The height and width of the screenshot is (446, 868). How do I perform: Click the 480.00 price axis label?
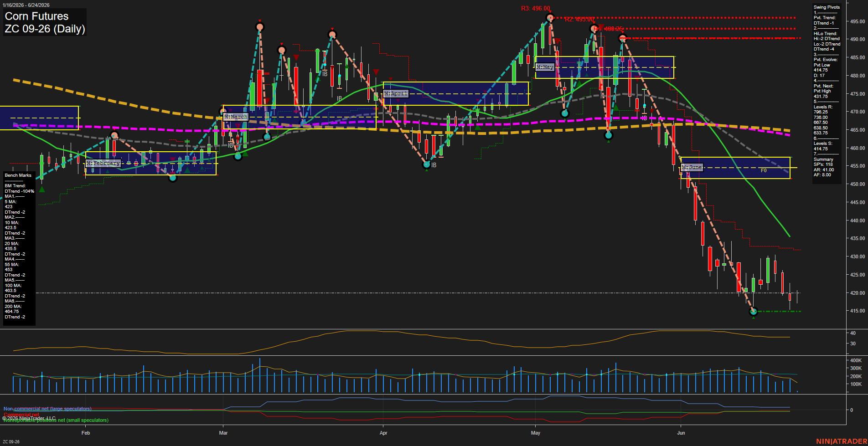coord(857,76)
